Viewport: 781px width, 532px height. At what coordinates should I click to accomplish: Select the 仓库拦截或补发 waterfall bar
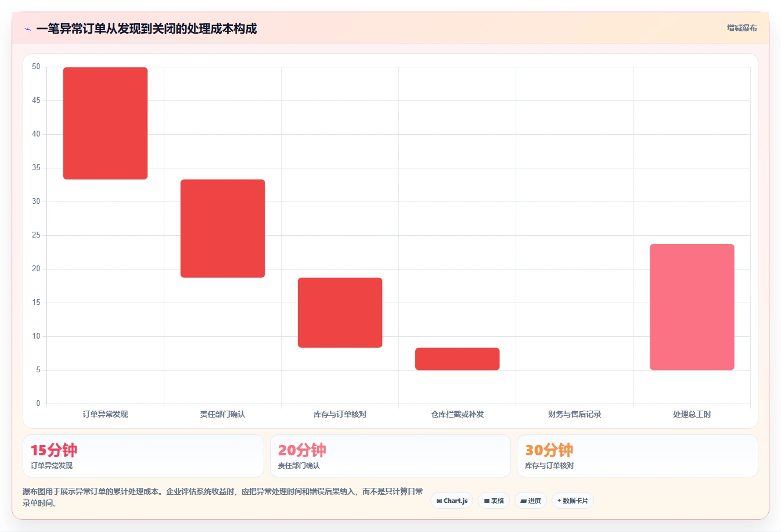pos(457,359)
